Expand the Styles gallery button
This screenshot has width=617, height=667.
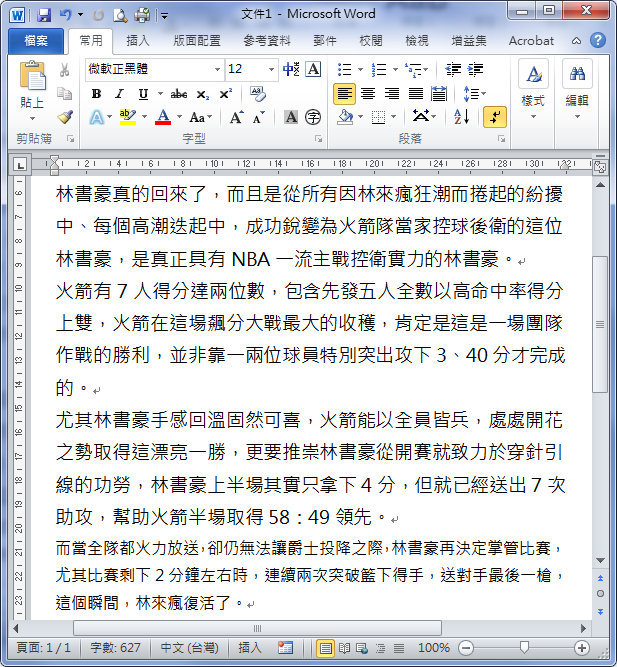[533, 90]
